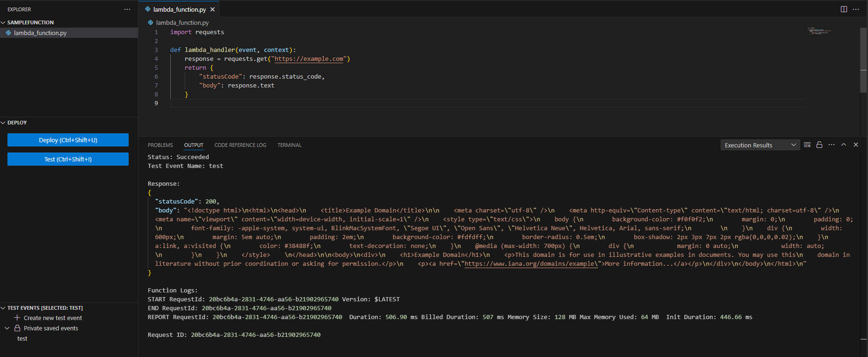Click the END RequestId log line
Viewport: 868px width, 357px height.
[x=239, y=308]
